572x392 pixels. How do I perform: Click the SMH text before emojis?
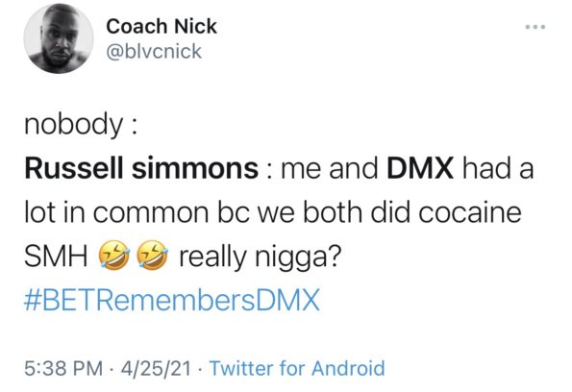[x=56, y=257]
